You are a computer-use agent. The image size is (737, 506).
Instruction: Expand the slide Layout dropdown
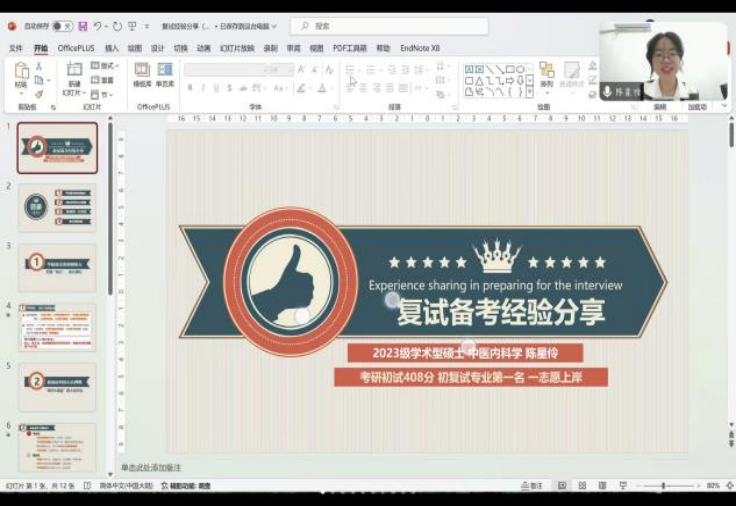click(104, 66)
